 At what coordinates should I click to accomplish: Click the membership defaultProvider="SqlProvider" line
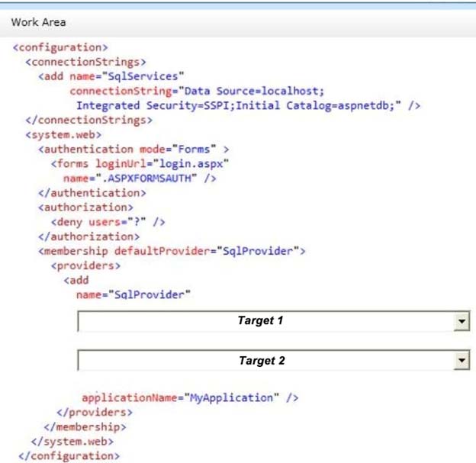coord(172,252)
